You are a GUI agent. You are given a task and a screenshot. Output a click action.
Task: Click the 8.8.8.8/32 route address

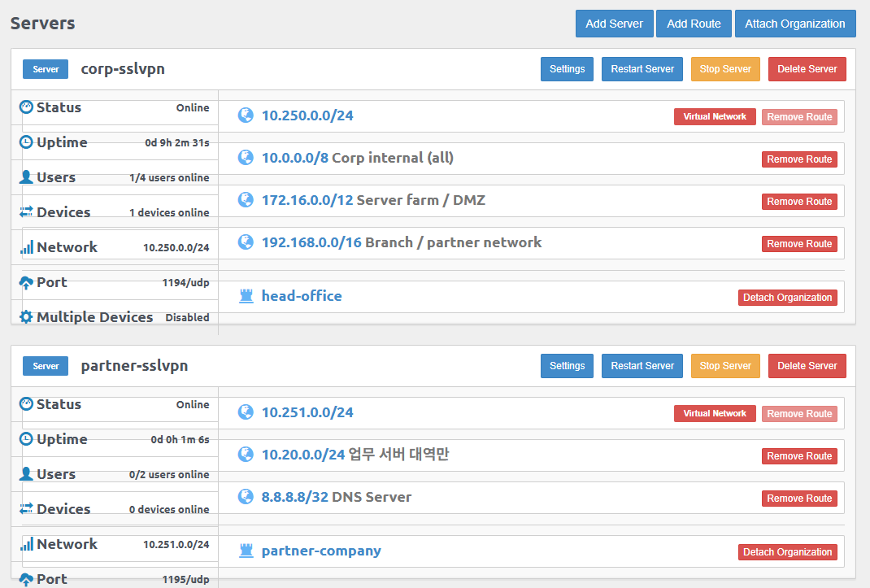295,496
